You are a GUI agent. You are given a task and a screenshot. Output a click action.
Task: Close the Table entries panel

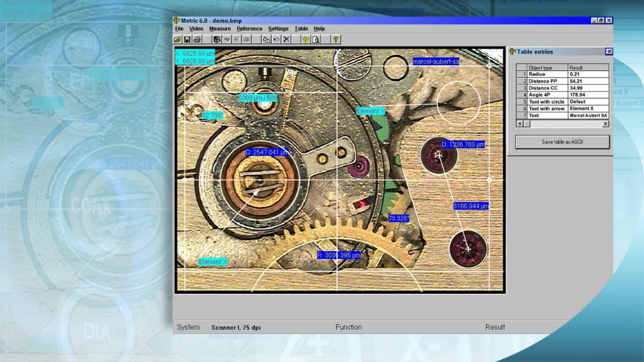coord(609,52)
